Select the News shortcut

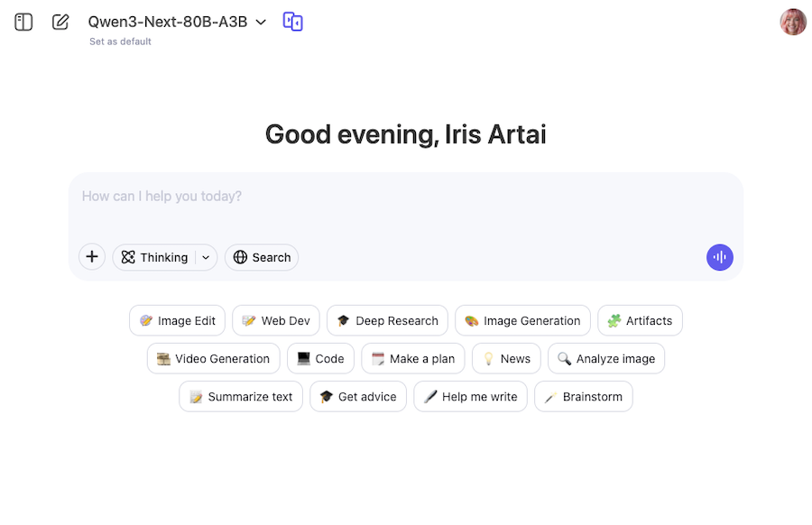click(506, 358)
